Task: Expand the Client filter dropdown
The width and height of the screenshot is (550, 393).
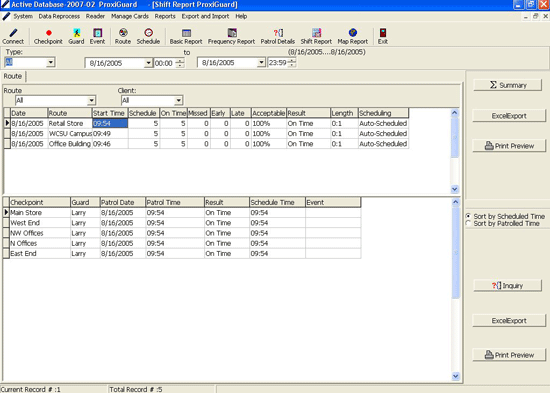Action: tap(179, 100)
